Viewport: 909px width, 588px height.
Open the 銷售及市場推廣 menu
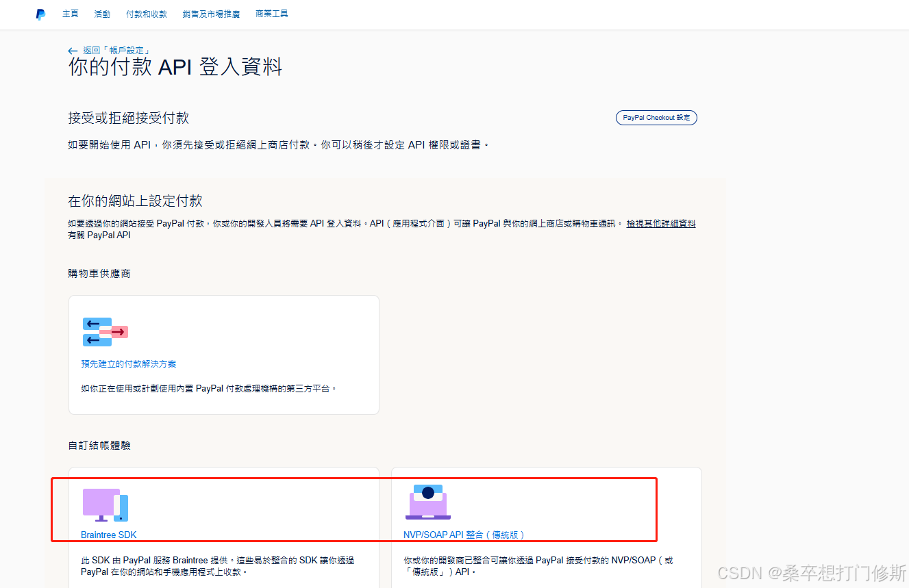point(211,14)
